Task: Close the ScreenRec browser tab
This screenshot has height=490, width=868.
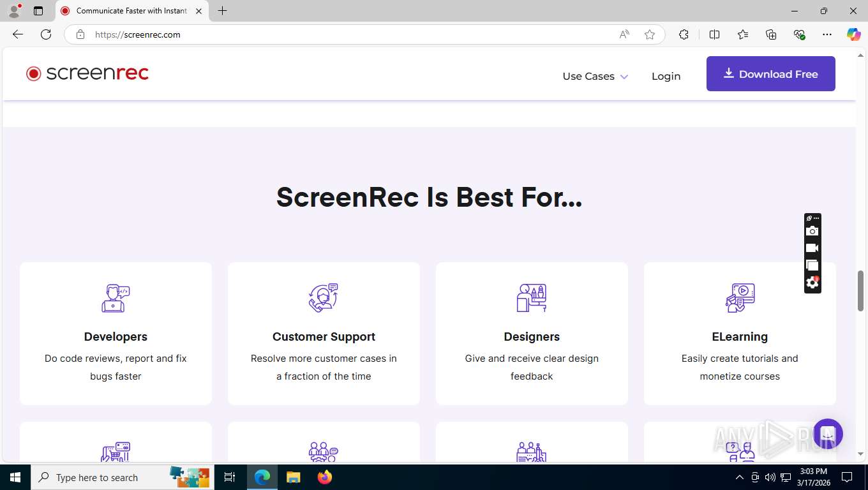Action: [x=198, y=11]
